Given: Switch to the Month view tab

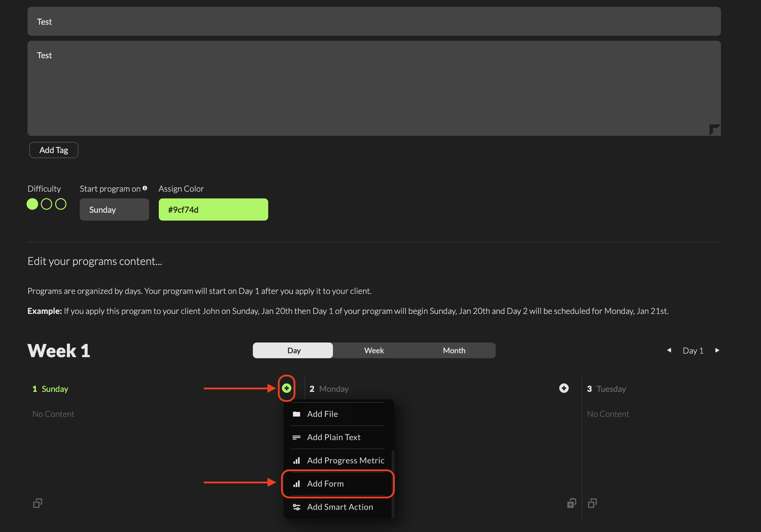Looking at the screenshot, I should [454, 350].
